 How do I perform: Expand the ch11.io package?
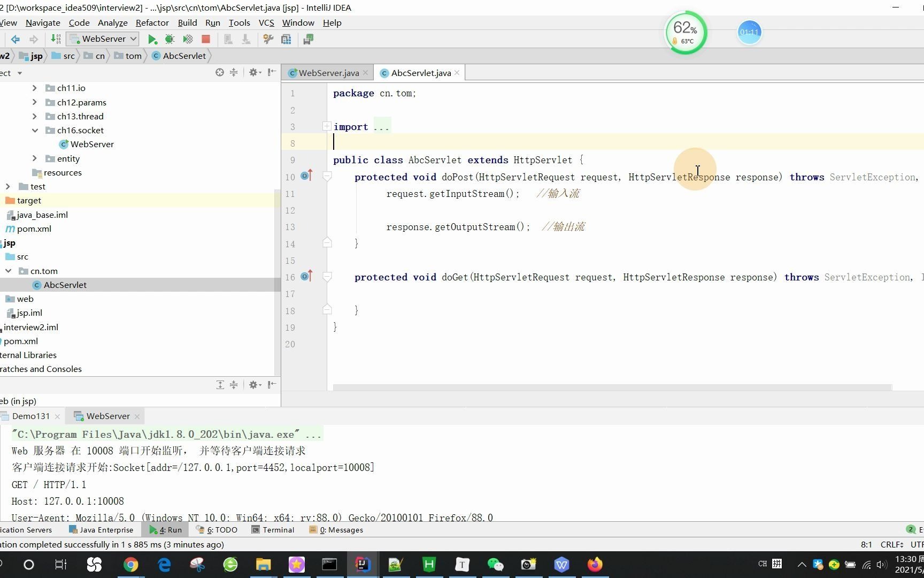(35, 88)
